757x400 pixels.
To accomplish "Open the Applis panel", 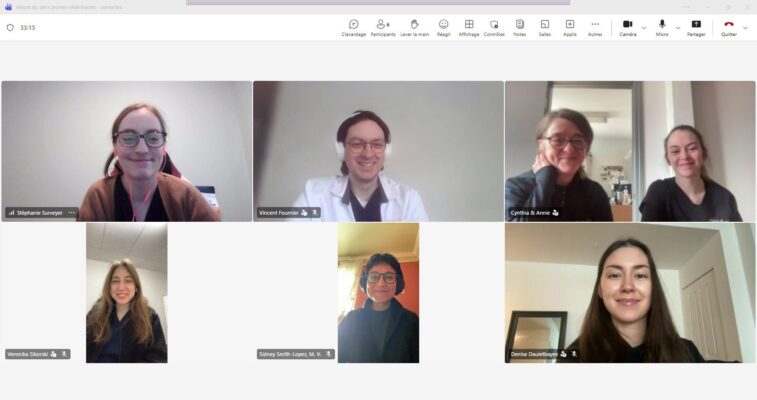I will 569,27.
